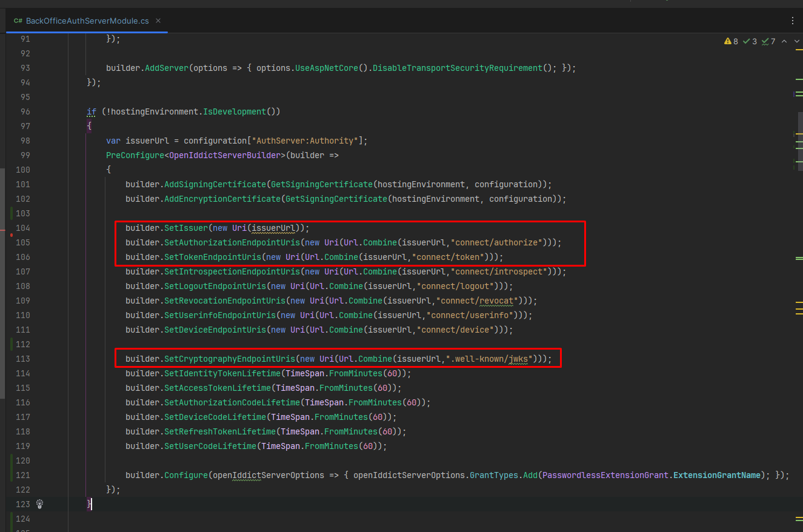Click the lightbulb quick-fix icon on line 123
Screen dimensions: 803x532
[x=39, y=504]
